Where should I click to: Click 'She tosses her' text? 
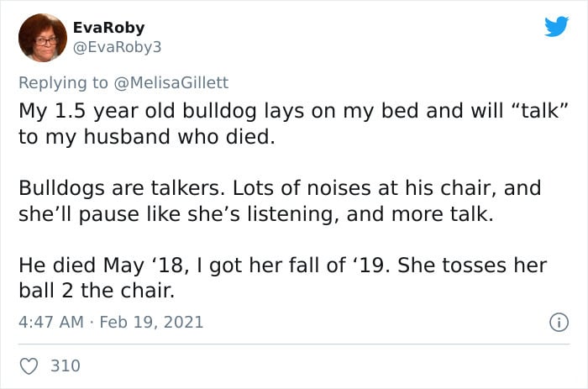click(x=472, y=265)
